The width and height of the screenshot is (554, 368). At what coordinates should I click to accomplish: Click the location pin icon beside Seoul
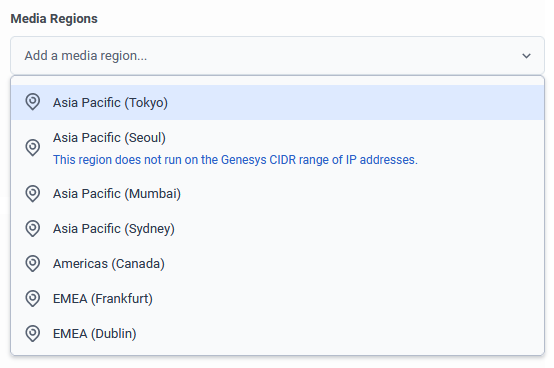33,148
